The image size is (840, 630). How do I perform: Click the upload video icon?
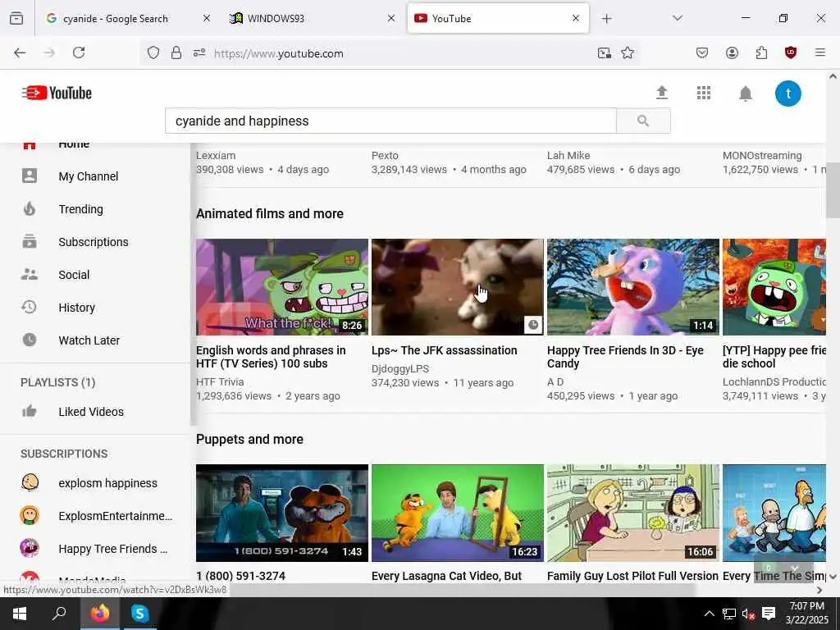point(662,93)
